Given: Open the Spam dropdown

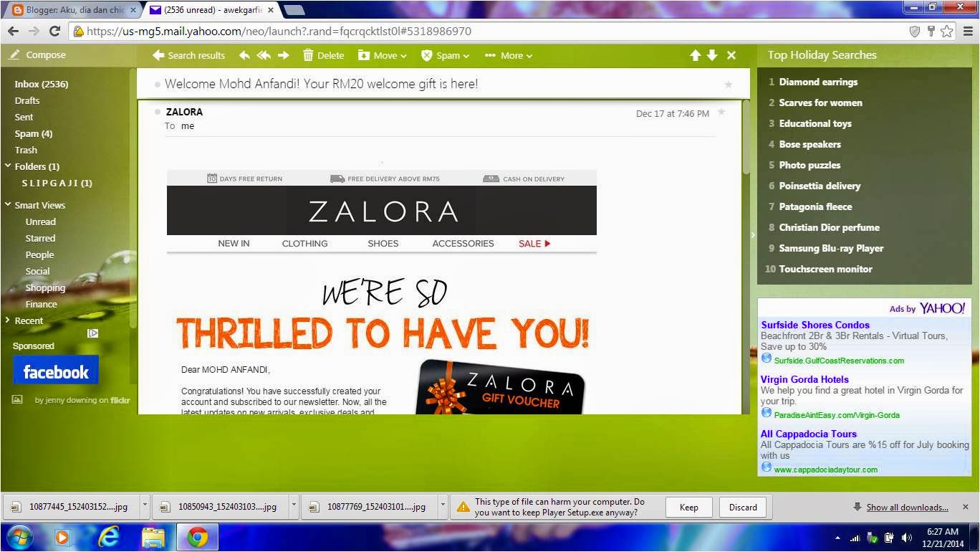Looking at the screenshot, I should tap(445, 55).
